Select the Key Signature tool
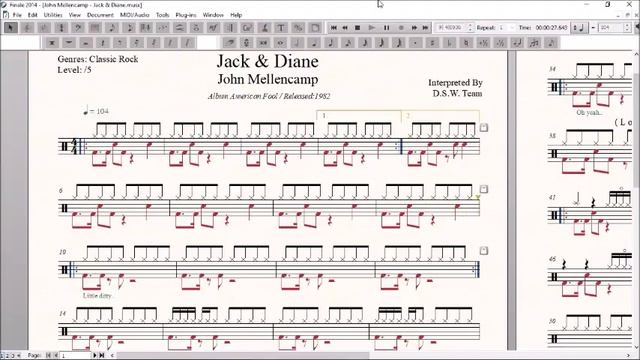 tap(44, 28)
